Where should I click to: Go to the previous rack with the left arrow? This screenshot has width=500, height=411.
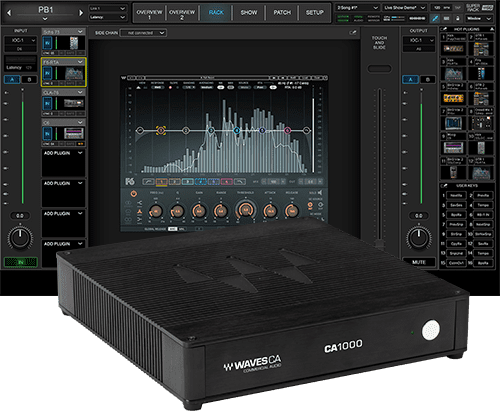(x=9, y=13)
